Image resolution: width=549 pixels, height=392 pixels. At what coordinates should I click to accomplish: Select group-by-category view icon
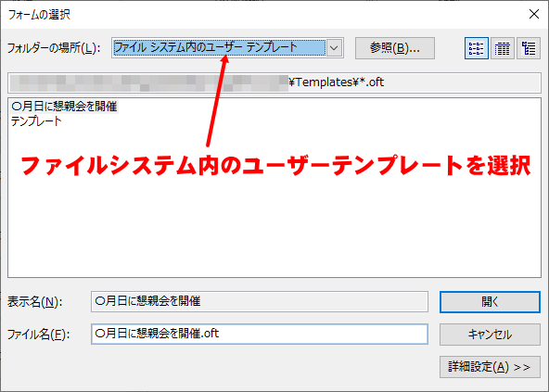click(x=529, y=48)
